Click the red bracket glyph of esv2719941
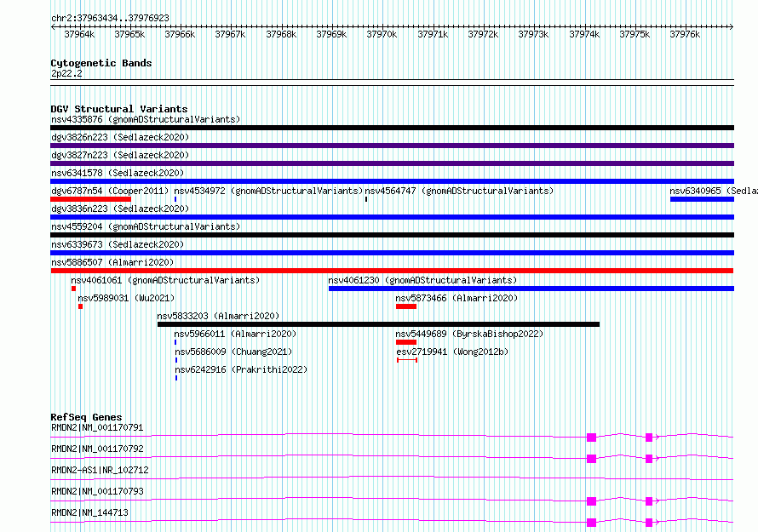 coord(407,360)
